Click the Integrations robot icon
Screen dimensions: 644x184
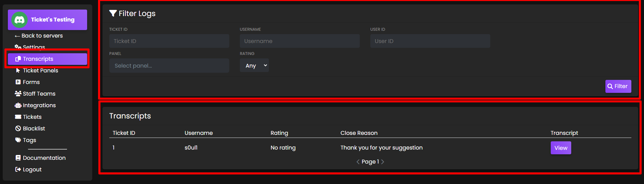tap(18, 105)
